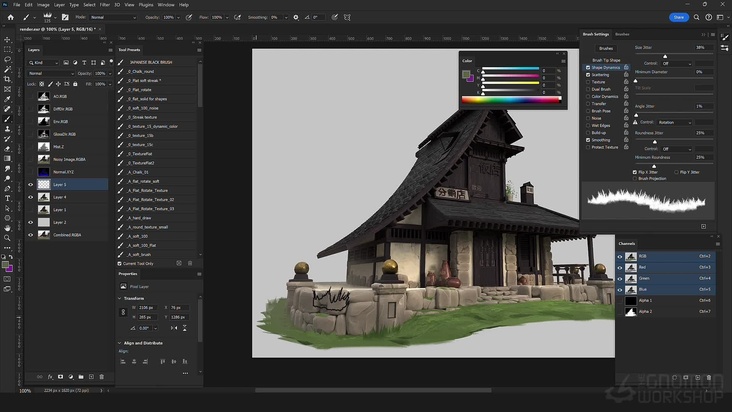The image size is (732, 412).
Task: Open Roundness Jitter Control dropdown
Action: 677,149
